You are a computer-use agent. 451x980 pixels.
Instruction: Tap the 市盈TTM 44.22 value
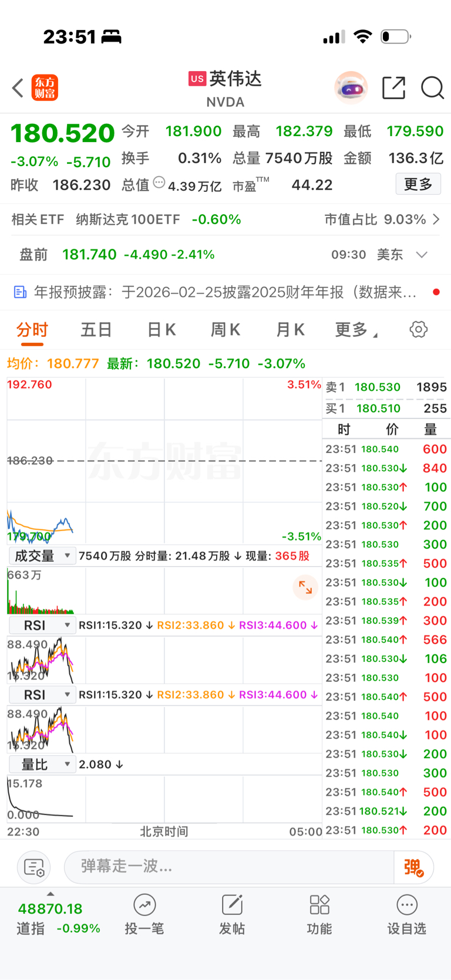tap(312, 185)
